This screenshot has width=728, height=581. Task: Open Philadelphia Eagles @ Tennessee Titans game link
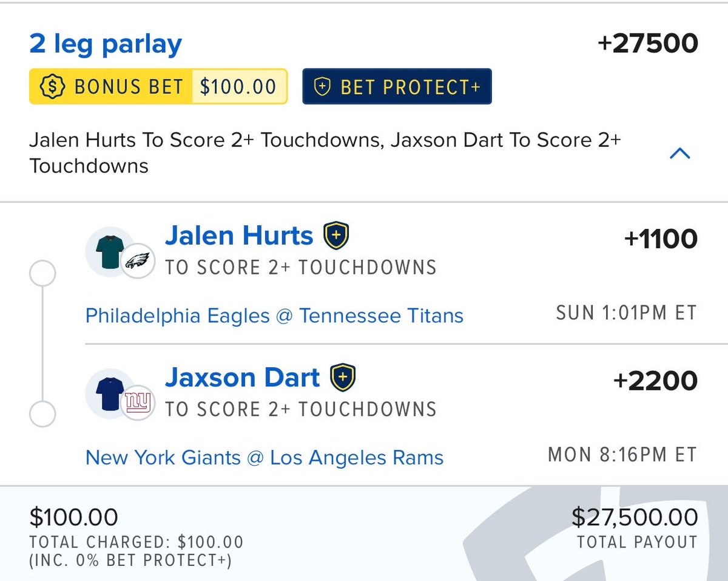pos(274,316)
